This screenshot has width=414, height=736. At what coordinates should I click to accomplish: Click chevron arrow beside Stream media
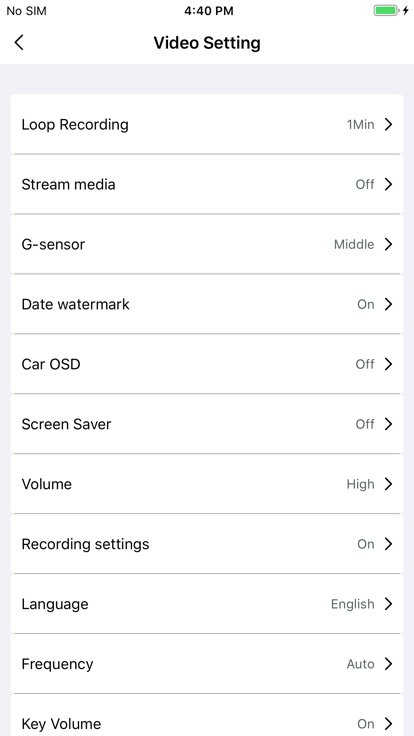pyautogui.click(x=388, y=184)
